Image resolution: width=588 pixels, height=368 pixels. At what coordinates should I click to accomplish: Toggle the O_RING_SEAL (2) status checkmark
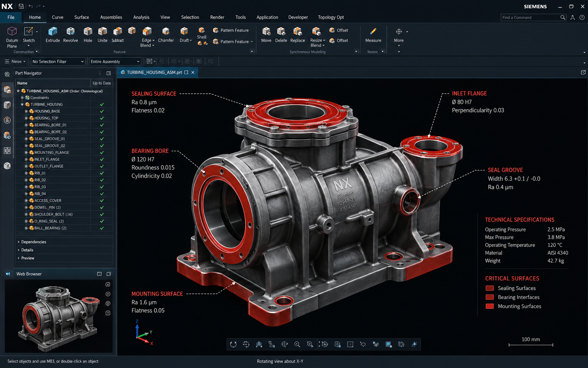pos(102,221)
